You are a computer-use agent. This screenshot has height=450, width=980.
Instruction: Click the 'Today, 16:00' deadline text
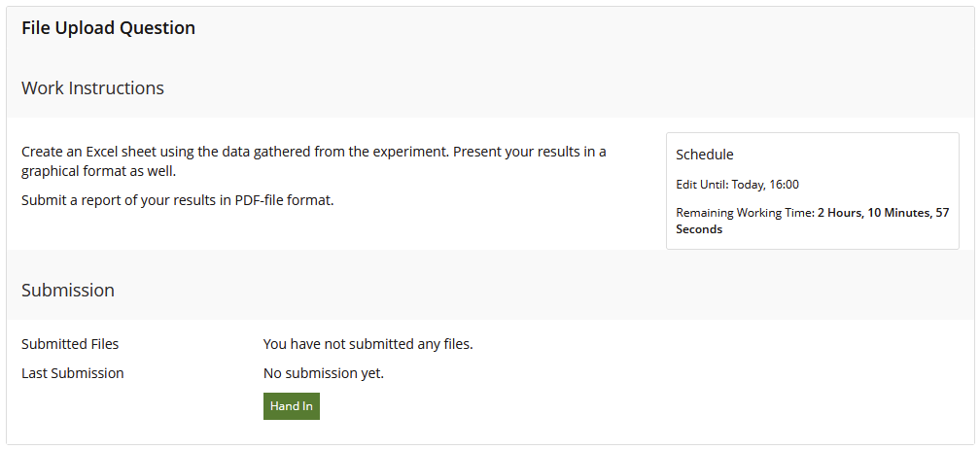pyautogui.click(x=765, y=185)
